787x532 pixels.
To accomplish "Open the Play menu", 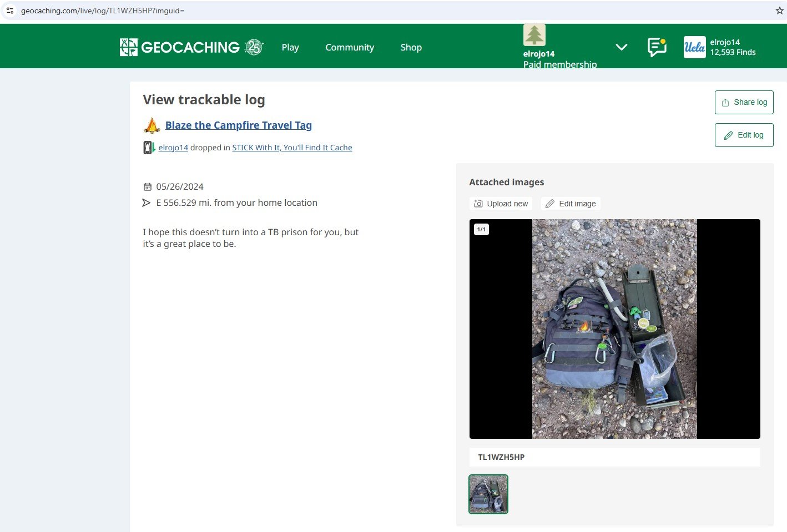I will (290, 48).
